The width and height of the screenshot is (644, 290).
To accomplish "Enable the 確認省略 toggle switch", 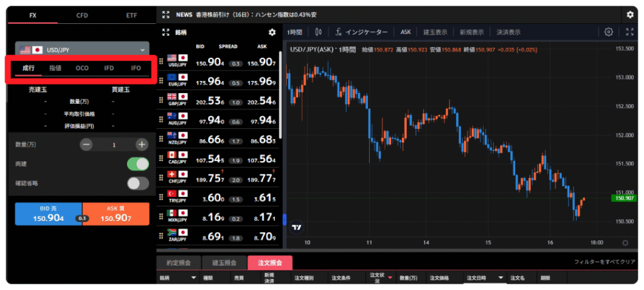I will click(x=138, y=184).
